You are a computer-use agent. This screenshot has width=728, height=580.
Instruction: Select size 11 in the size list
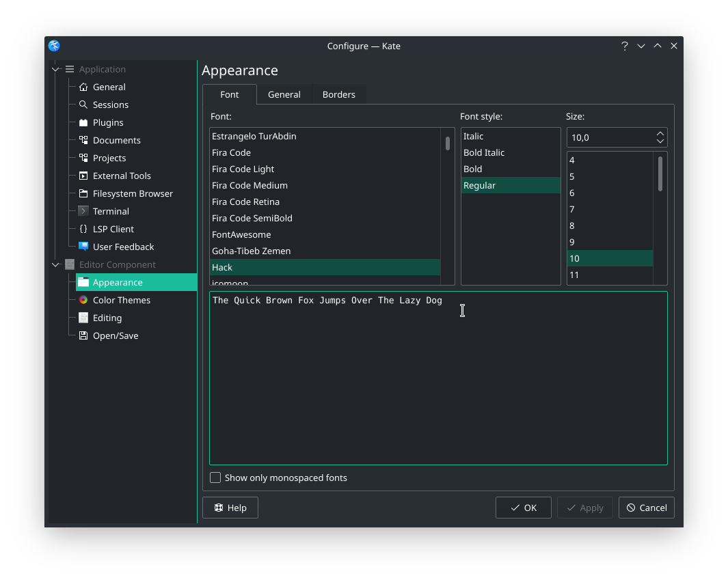coord(610,275)
